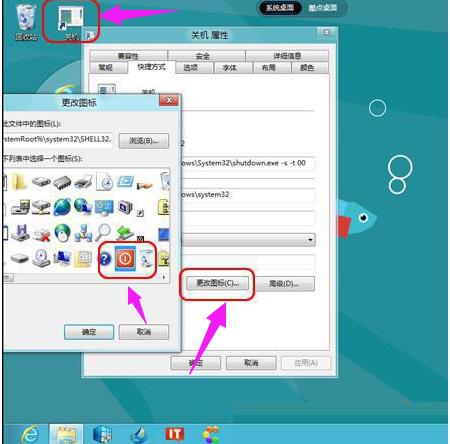Select the yellow folder icon in list

click(x=19, y=182)
